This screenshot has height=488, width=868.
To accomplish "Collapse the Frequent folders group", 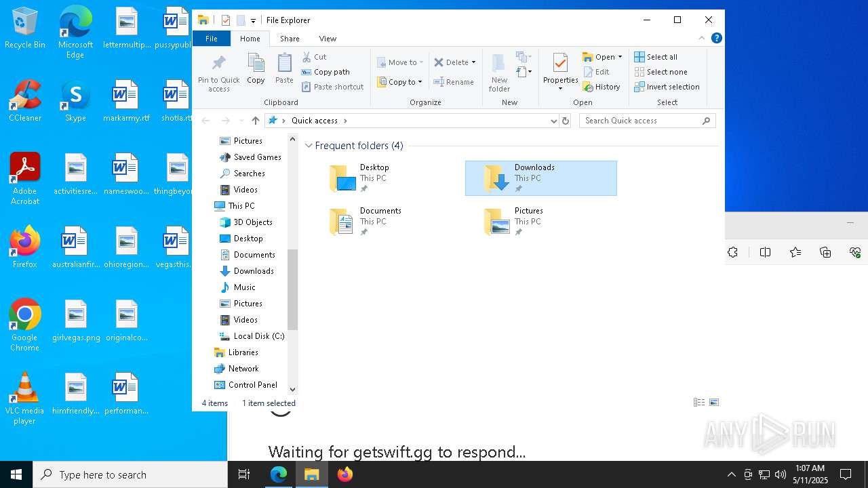I will tap(309, 146).
